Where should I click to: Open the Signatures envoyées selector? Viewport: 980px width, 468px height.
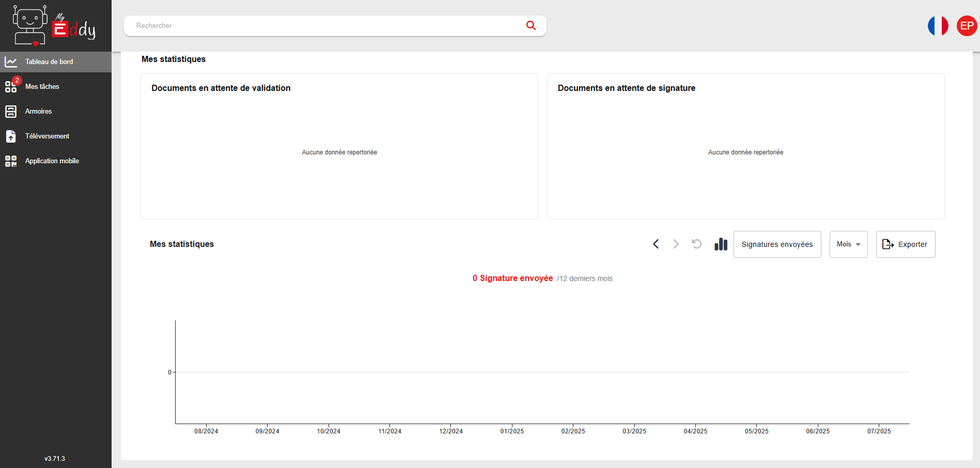pos(777,244)
